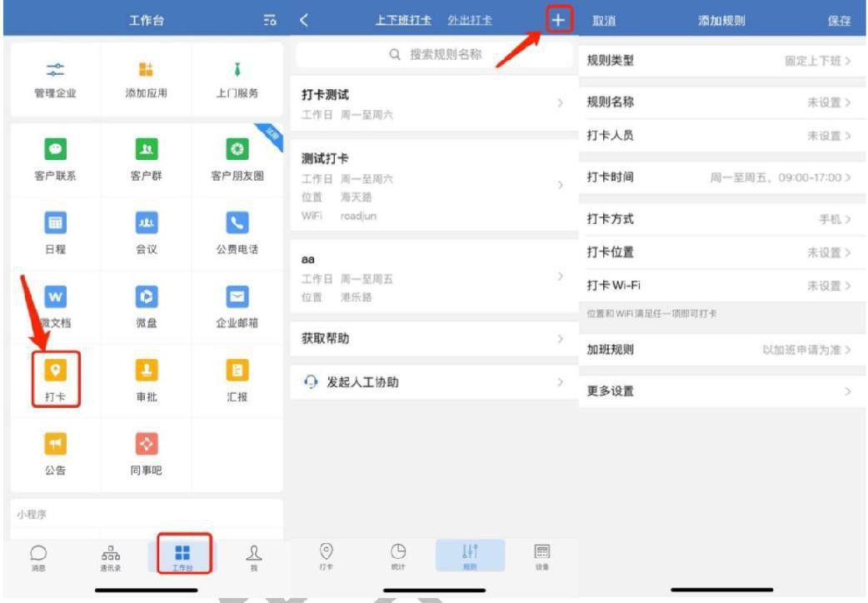Go back using the left arrow icon
868x603 pixels.
304,20
